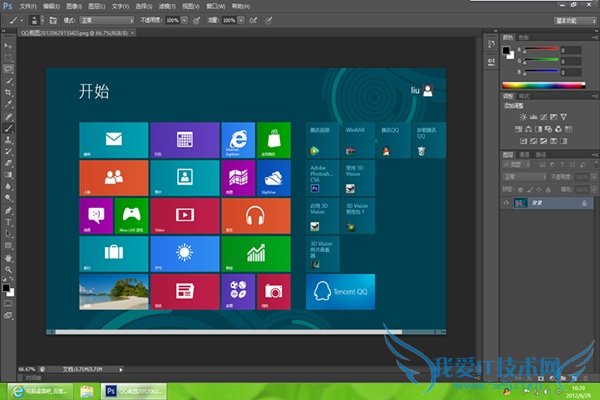Open the History panel icon
Viewport: 600px width, 400px height.
pyautogui.click(x=491, y=44)
